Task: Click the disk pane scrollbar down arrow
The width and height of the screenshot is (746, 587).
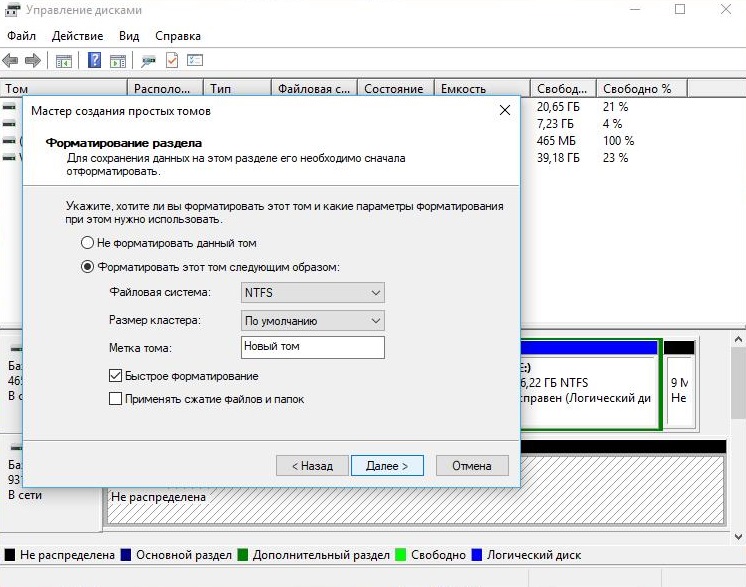Action: pos(738,537)
